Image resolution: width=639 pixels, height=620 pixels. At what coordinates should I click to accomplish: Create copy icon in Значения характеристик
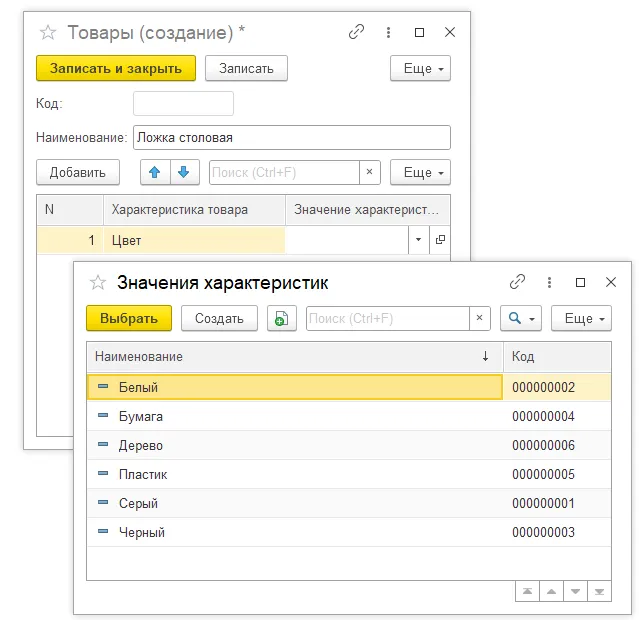coord(282,319)
